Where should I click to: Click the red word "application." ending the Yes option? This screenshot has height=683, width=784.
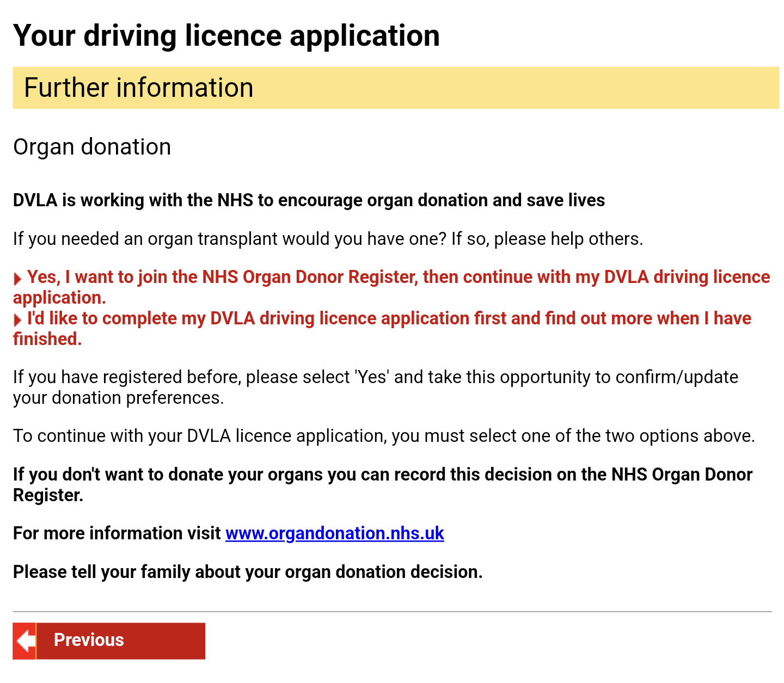(x=59, y=298)
